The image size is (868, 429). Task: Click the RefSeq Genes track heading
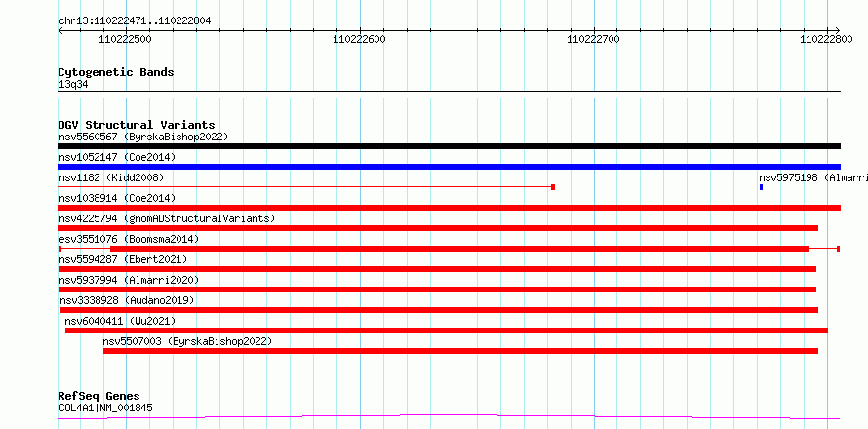tap(99, 397)
